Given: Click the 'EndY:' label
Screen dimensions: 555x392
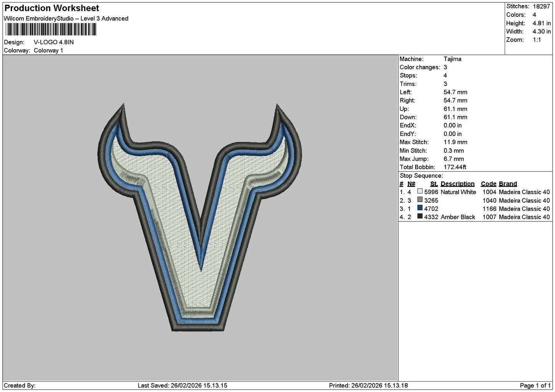Looking at the screenshot, I should pyautogui.click(x=408, y=134).
